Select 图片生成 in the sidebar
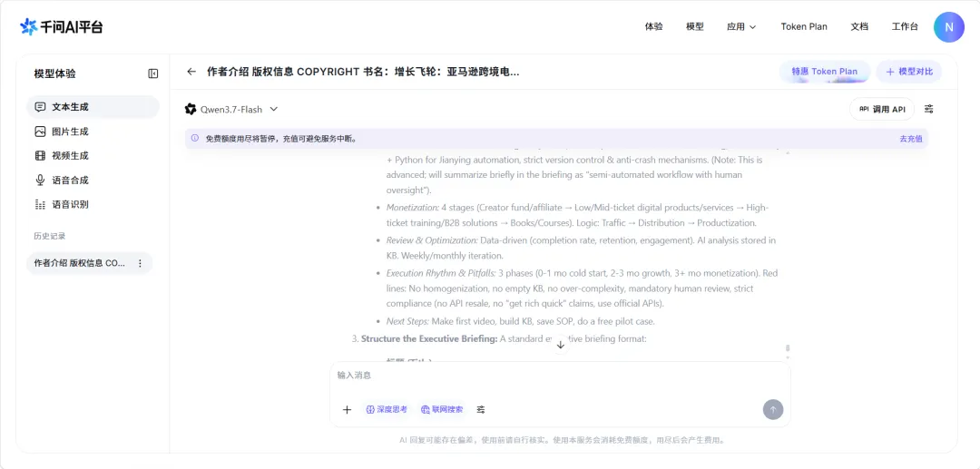 tap(93, 132)
